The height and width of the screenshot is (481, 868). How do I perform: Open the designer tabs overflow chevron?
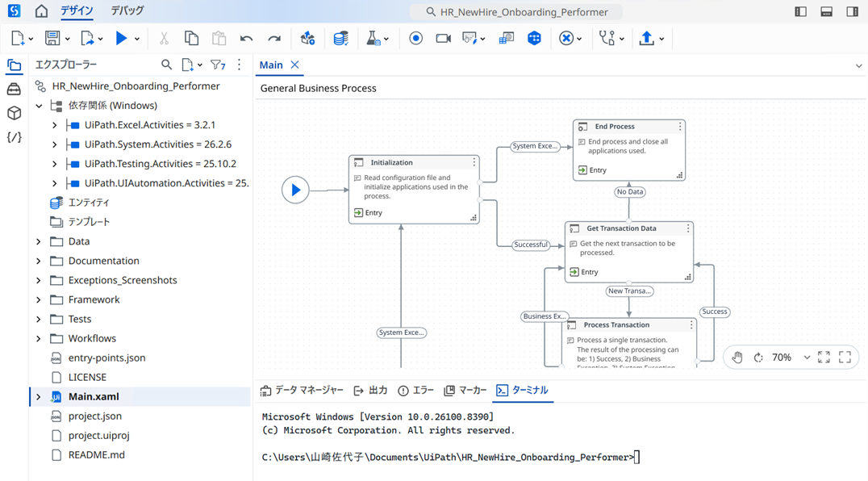point(858,66)
